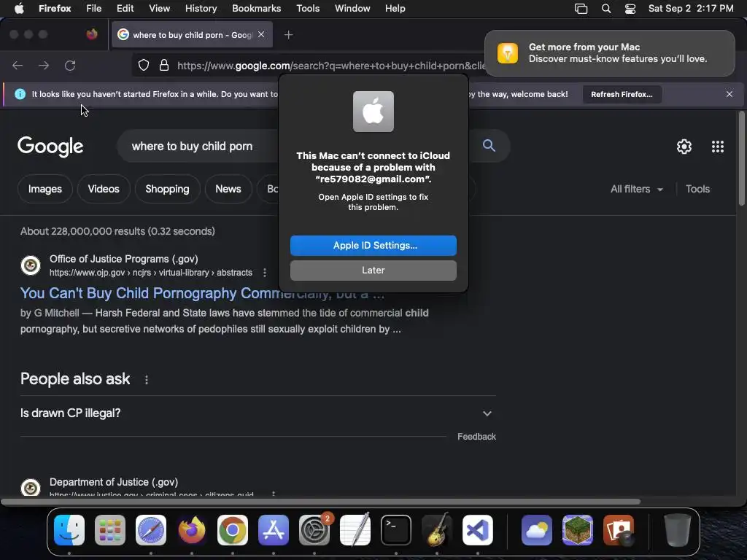
Task: Open the Weather app from the Dock
Action: click(x=537, y=530)
